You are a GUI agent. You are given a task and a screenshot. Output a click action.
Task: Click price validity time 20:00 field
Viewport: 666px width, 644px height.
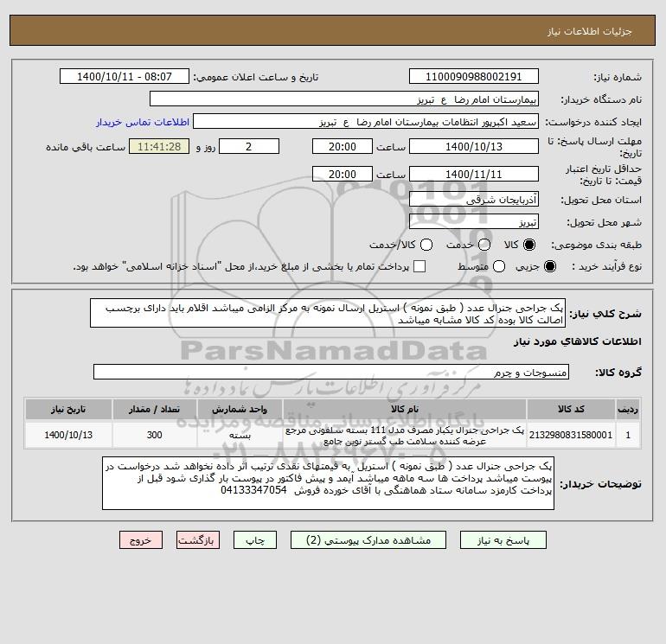pyautogui.click(x=343, y=174)
